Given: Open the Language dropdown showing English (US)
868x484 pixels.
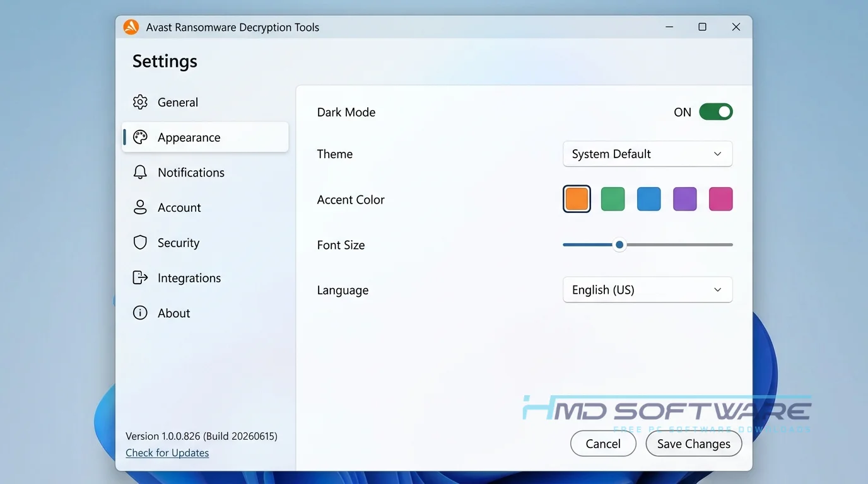Looking at the screenshot, I should tap(648, 290).
